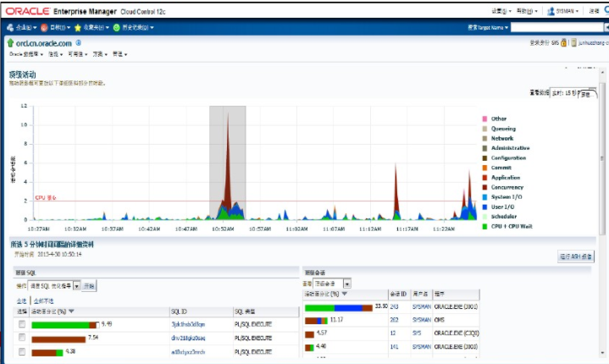
Task: Click the CPU + CPU Wait legend swatch
Action: [484, 226]
